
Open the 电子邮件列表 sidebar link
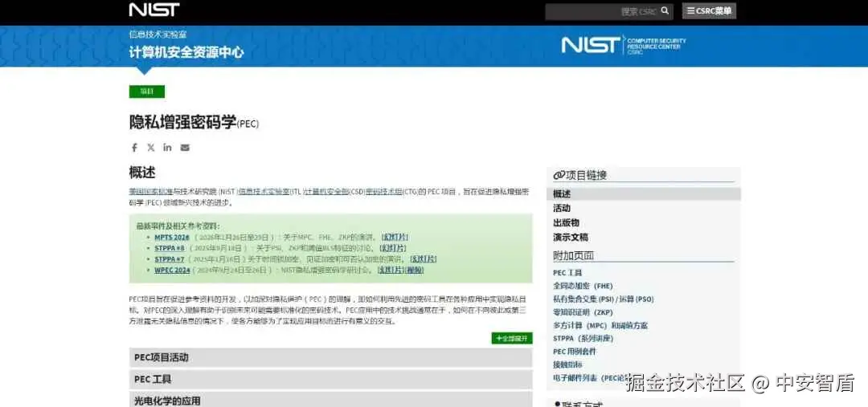(x=589, y=378)
